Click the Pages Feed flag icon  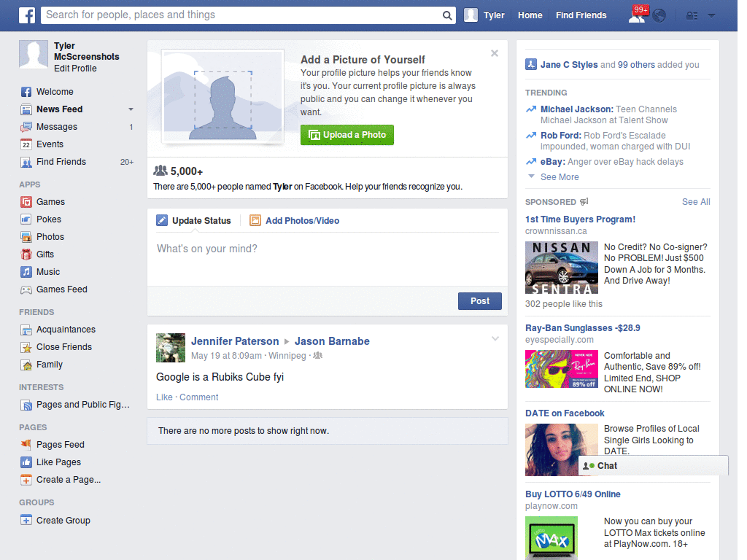click(26, 445)
